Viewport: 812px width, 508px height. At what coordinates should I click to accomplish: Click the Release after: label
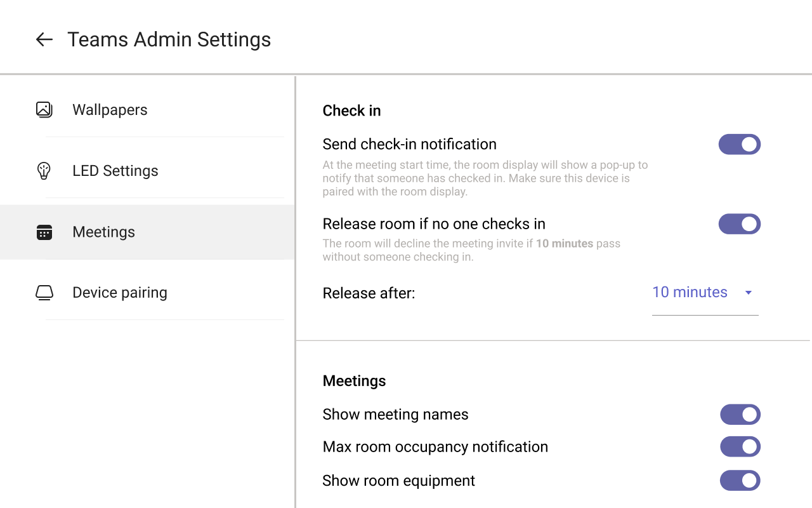pos(369,293)
